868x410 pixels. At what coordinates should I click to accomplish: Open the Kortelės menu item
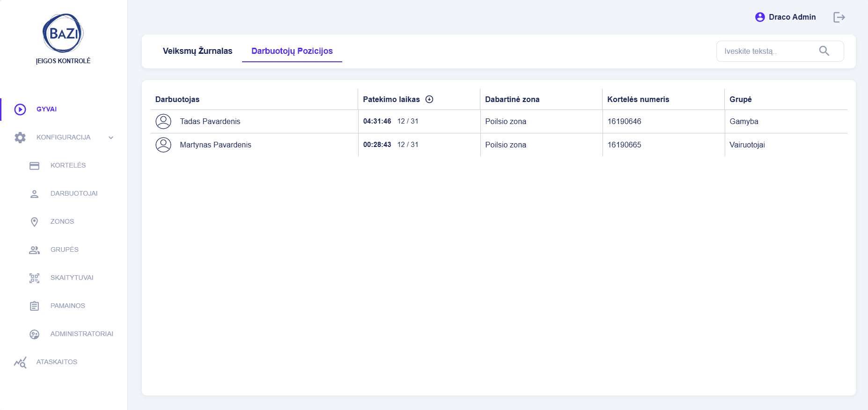pyautogui.click(x=68, y=165)
